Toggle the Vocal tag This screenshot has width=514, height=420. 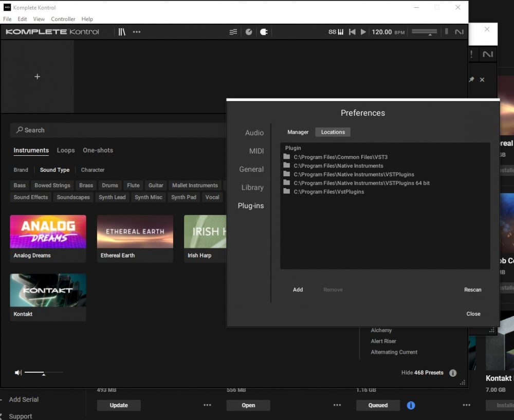pyautogui.click(x=212, y=197)
